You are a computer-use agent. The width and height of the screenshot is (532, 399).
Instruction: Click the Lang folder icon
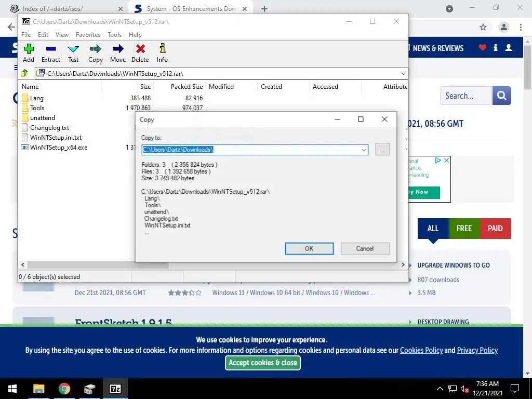coord(25,98)
